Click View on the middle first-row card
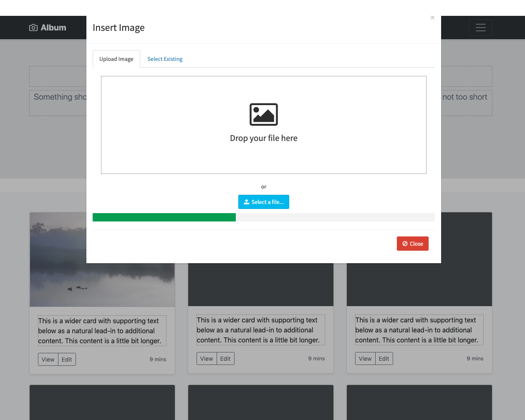The height and width of the screenshot is (420, 525). click(207, 359)
